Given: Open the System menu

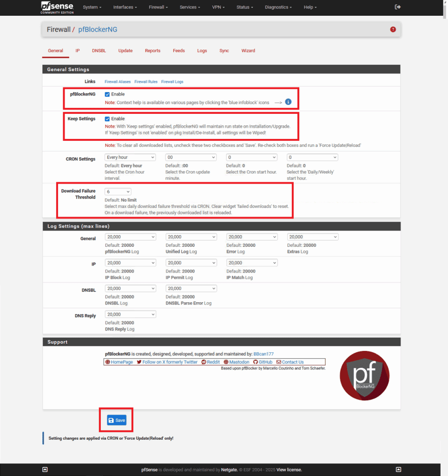Looking at the screenshot, I should click(x=92, y=7).
